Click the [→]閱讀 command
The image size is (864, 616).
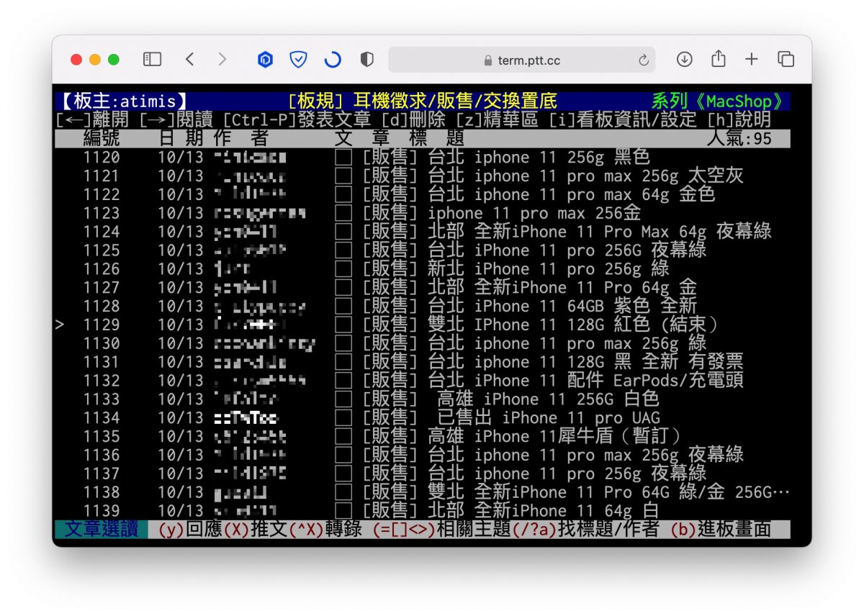(x=176, y=120)
